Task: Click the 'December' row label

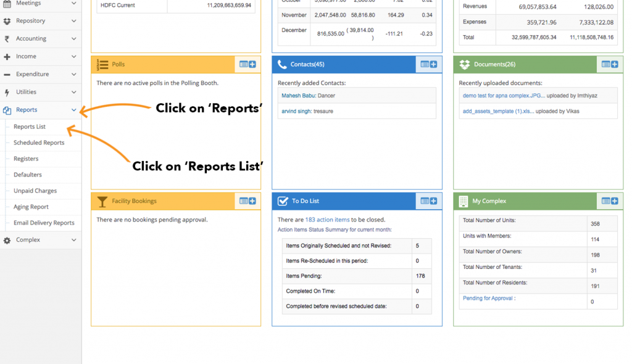Action: click(x=294, y=31)
